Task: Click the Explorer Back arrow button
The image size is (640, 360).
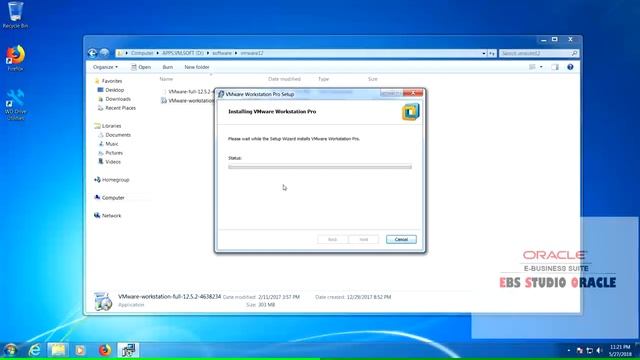Action: tap(92, 53)
